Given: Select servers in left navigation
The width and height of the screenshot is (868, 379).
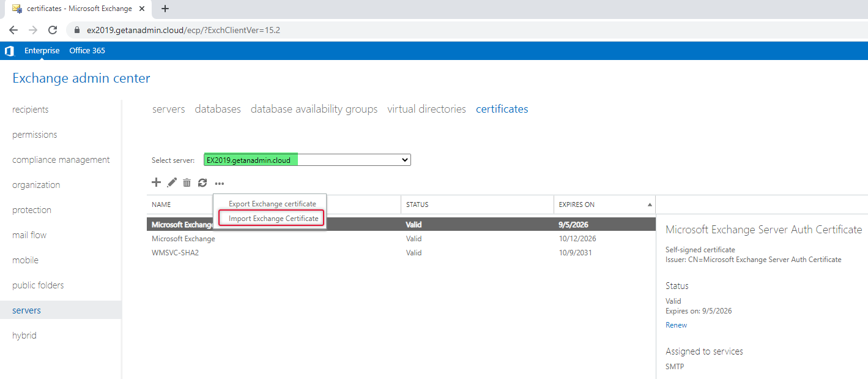Looking at the screenshot, I should tap(61, 310).
